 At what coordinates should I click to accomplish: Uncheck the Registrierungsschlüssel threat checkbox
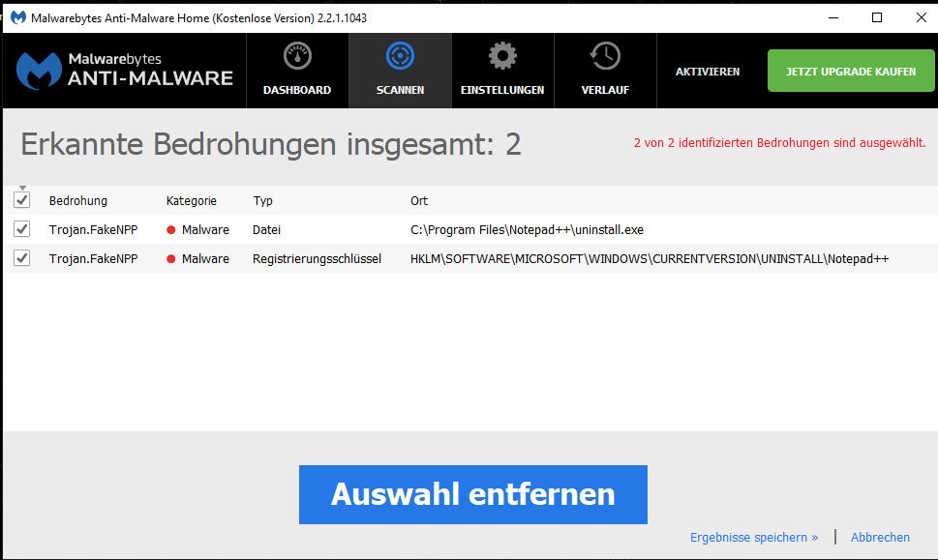click(21, 258)
